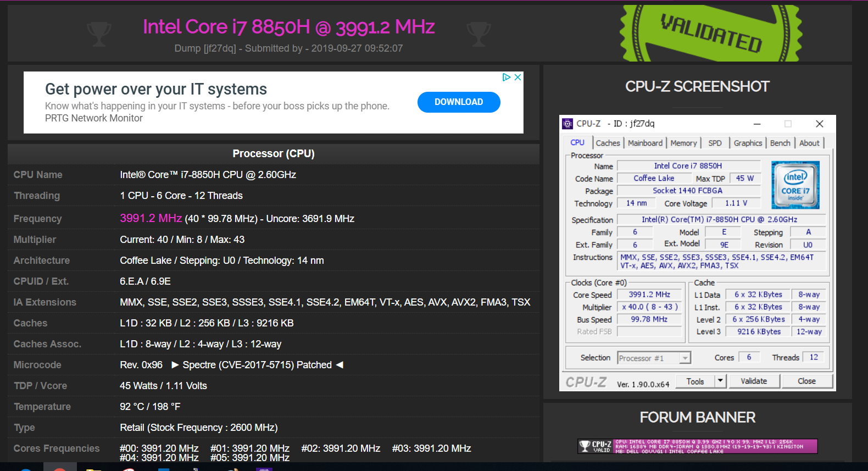The width and height of the screenshot is (868, 471).
Task: Open the About tab in CPU-Z
Action: (x=809, y=143)
